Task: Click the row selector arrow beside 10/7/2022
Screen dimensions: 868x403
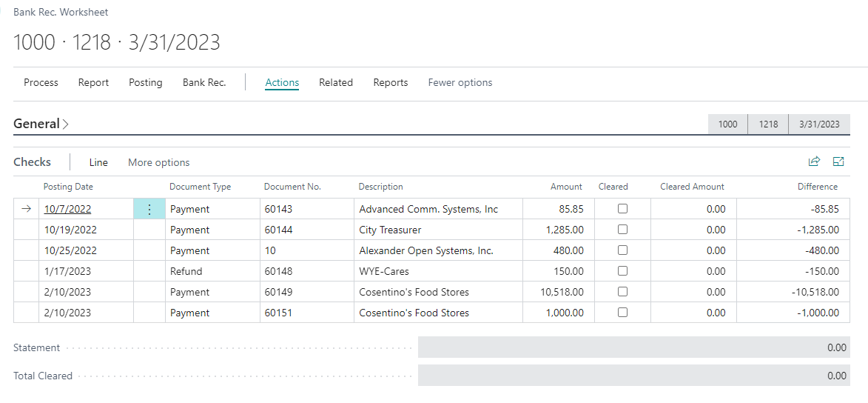Action: 27,210
